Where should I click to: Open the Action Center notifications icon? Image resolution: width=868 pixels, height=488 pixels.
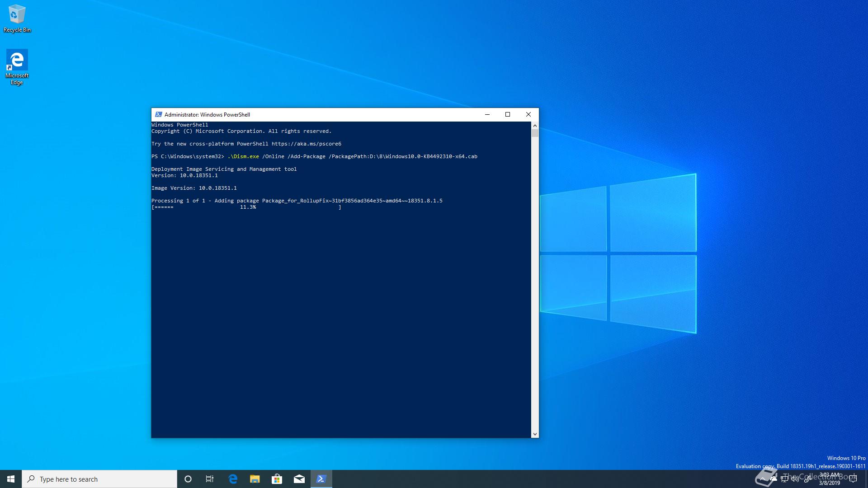pos(853,479)
